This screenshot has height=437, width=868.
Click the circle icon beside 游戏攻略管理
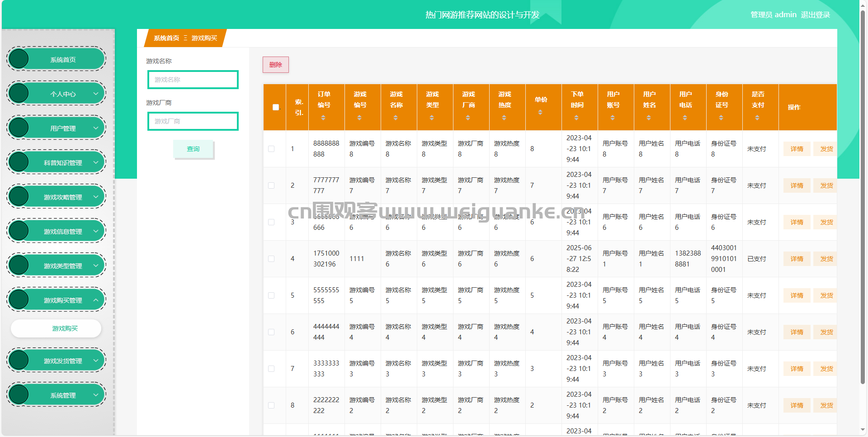tap(19, 196)
